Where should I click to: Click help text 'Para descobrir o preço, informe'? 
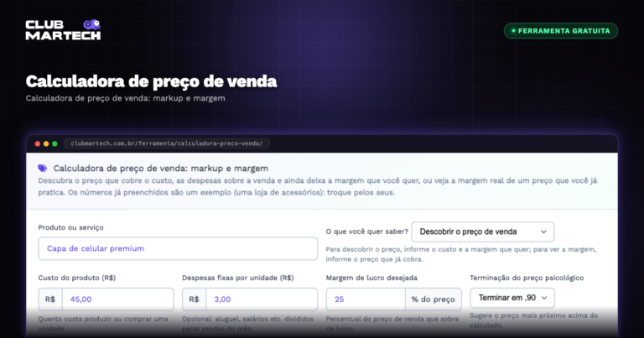click(461, 254)
